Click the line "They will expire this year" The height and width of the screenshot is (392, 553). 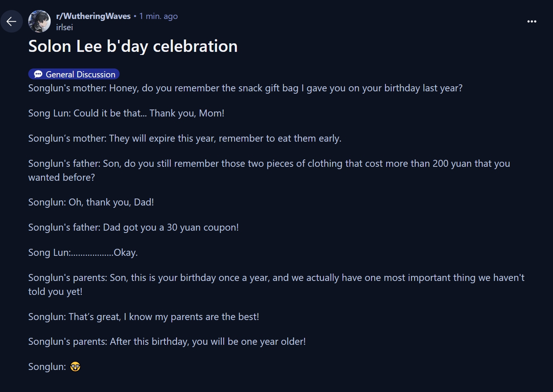tap(185, 139)
